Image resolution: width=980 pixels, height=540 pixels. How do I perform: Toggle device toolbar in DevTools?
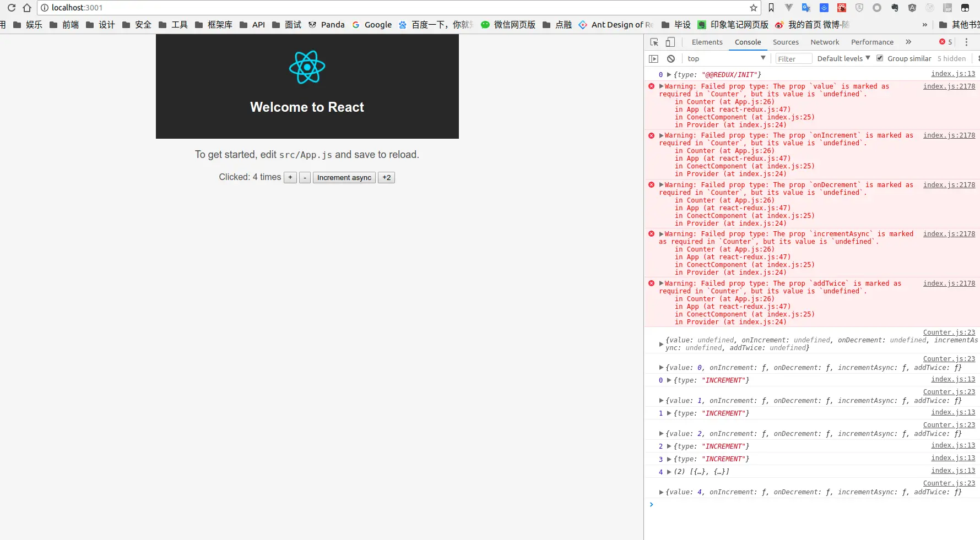coord(670,42)
